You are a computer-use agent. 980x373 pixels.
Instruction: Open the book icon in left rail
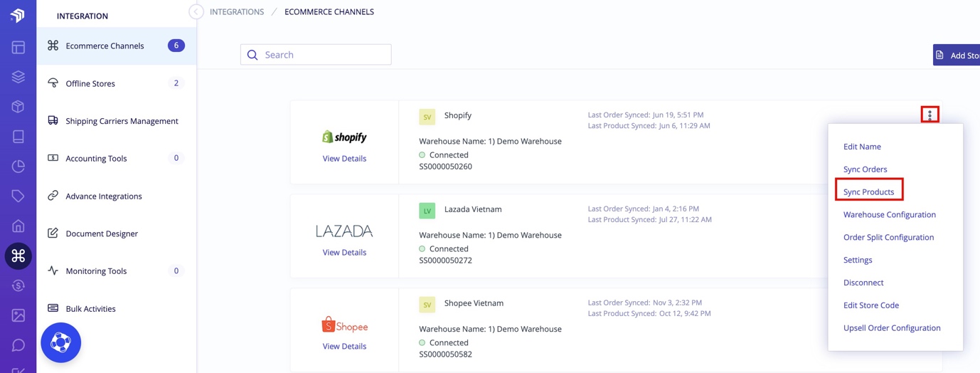tap(18, 137)
